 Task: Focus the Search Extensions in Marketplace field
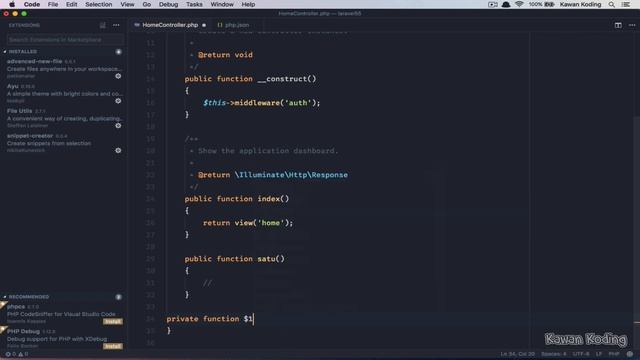64,40
